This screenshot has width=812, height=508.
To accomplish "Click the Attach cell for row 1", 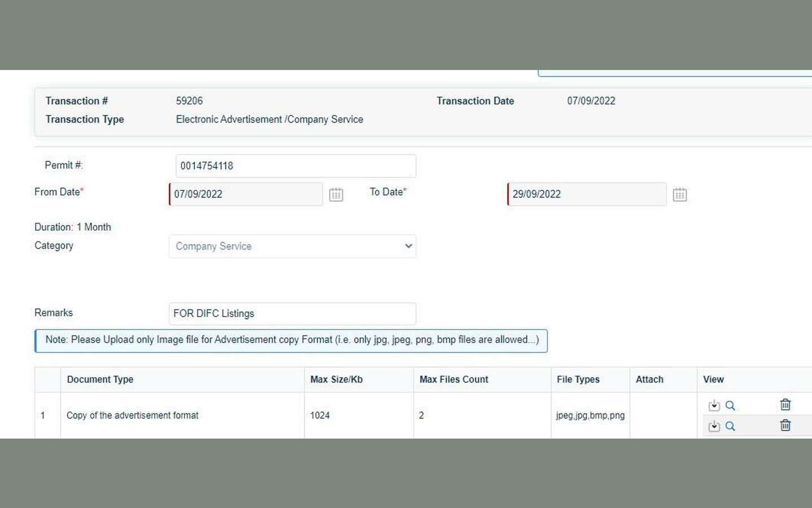I will 663,415.
